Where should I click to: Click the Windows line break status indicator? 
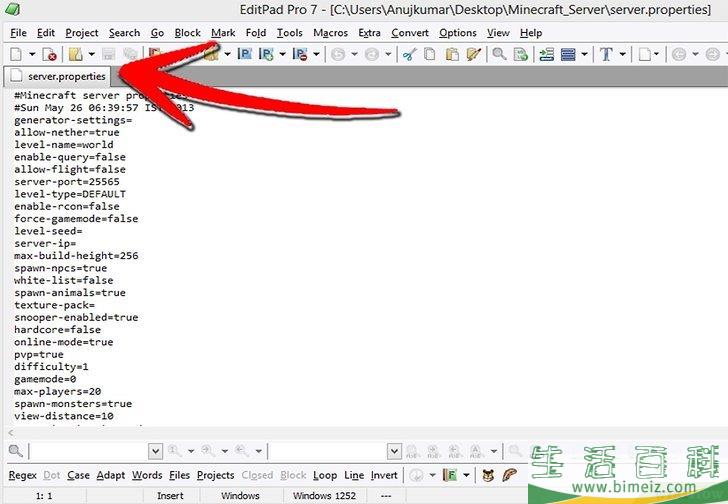(240, 496)
